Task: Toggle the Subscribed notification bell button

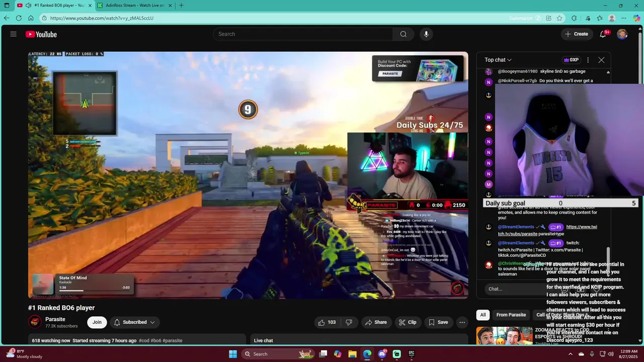Action: coord(134,322)
